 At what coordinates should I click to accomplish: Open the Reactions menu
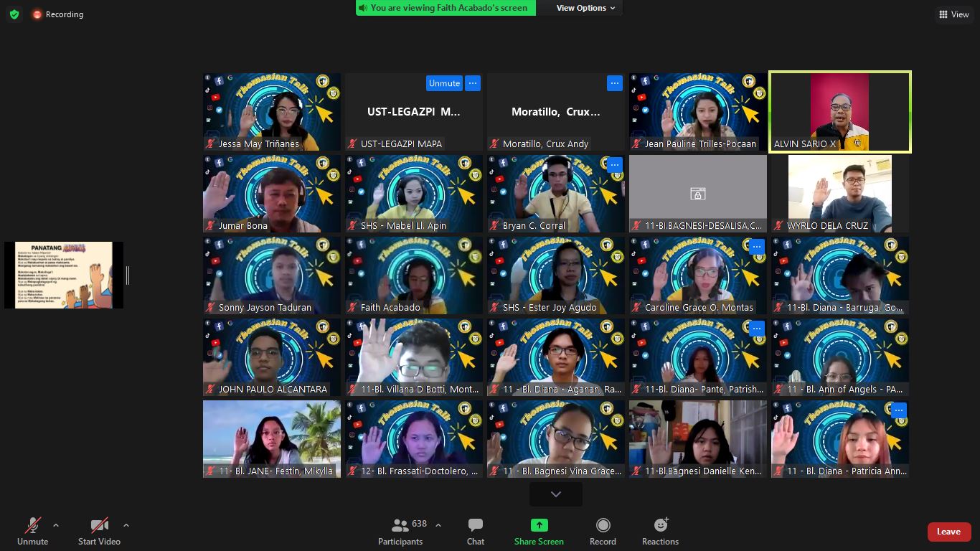point(660,532)
